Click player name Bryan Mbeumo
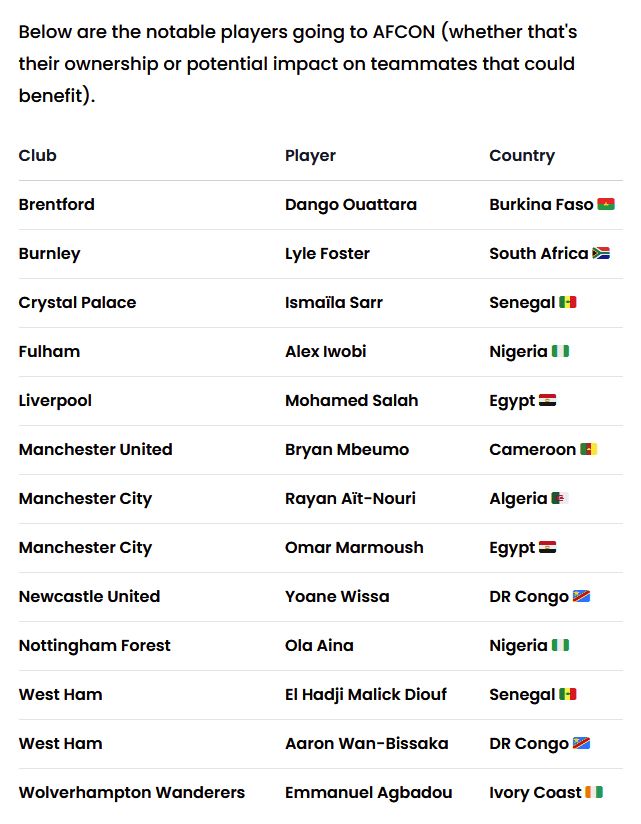641x824 pixels. point(347,450)
